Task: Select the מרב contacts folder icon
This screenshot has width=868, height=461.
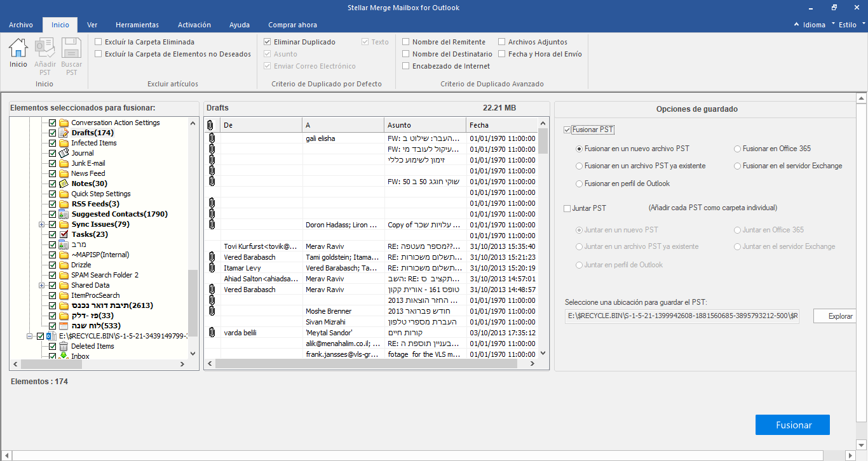Action: tap(64, 244)
